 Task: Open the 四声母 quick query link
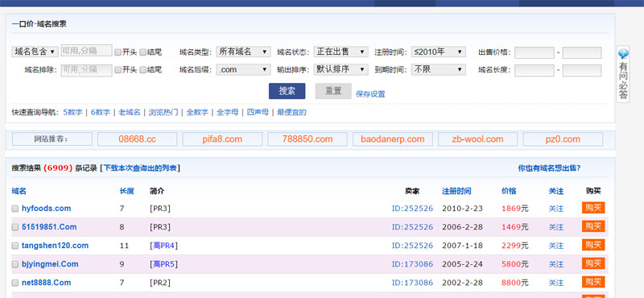click(258, 112)
